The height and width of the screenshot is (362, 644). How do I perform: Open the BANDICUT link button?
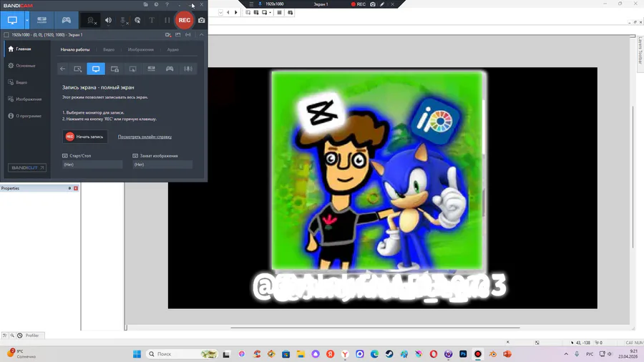27,167
